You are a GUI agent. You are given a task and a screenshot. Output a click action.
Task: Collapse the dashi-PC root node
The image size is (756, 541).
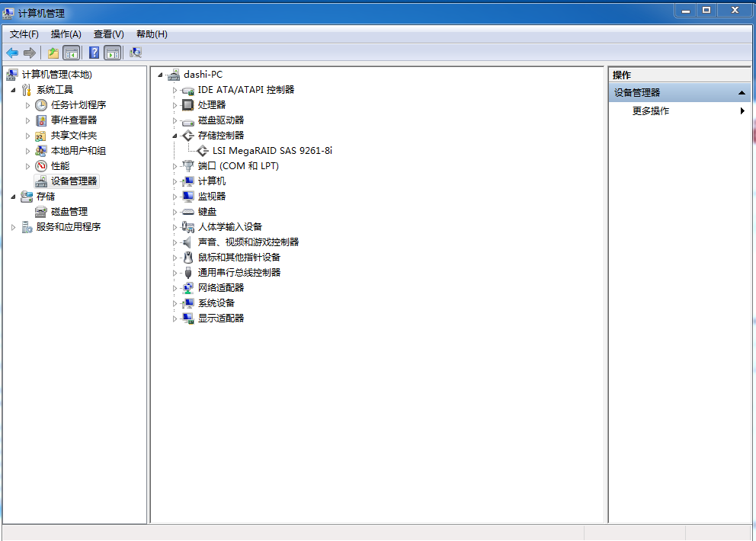(x=160, y=75)
